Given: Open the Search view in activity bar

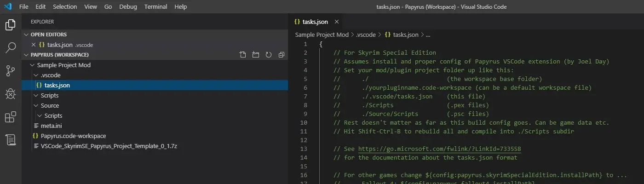Looking at the screenshot, I should click(10, 48).
